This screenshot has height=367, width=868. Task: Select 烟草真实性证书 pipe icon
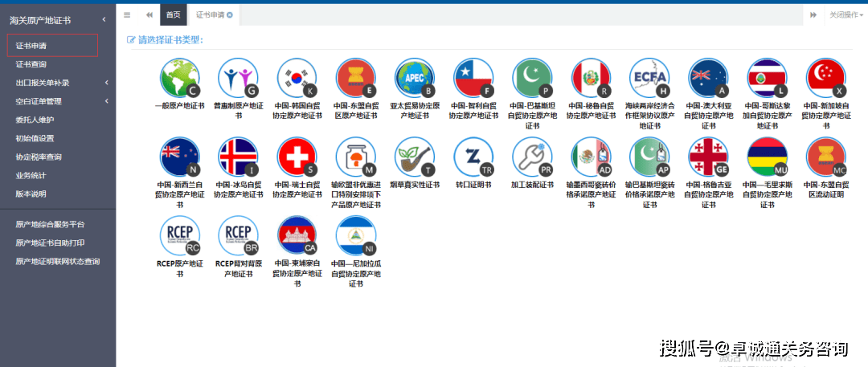(415, 157)
